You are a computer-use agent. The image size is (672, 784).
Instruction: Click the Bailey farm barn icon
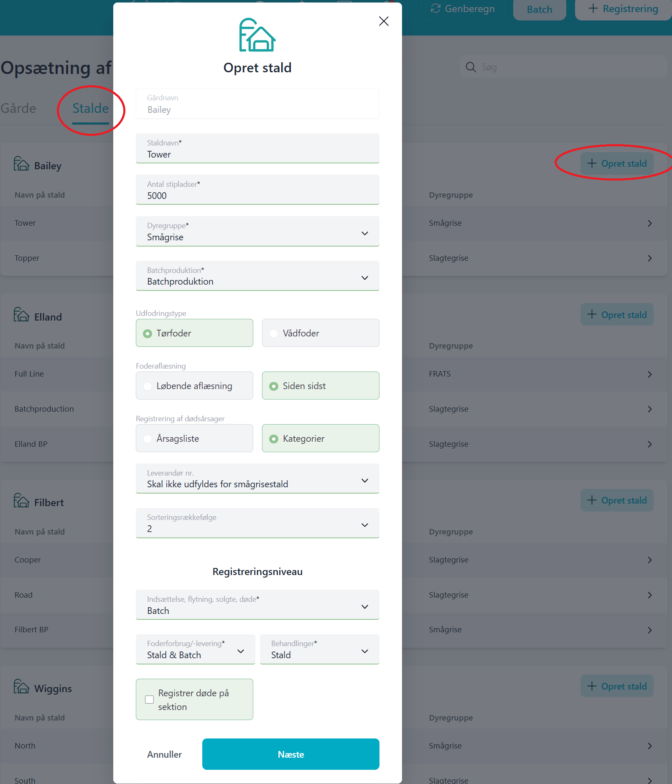(x=21, y=164)
